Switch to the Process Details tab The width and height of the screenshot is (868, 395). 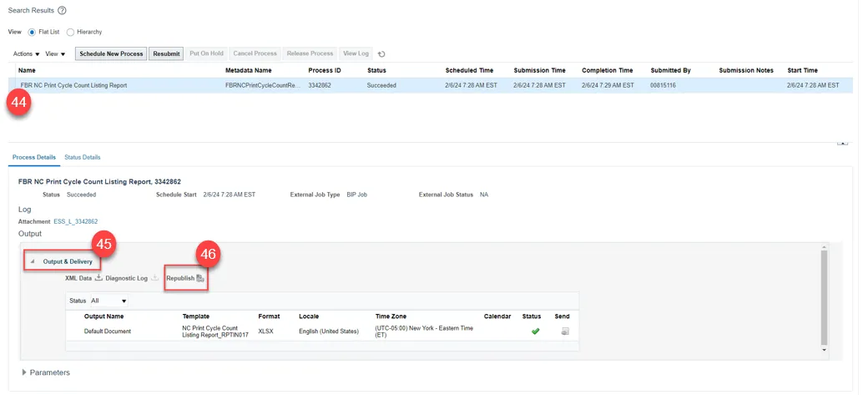click(34, 157)
